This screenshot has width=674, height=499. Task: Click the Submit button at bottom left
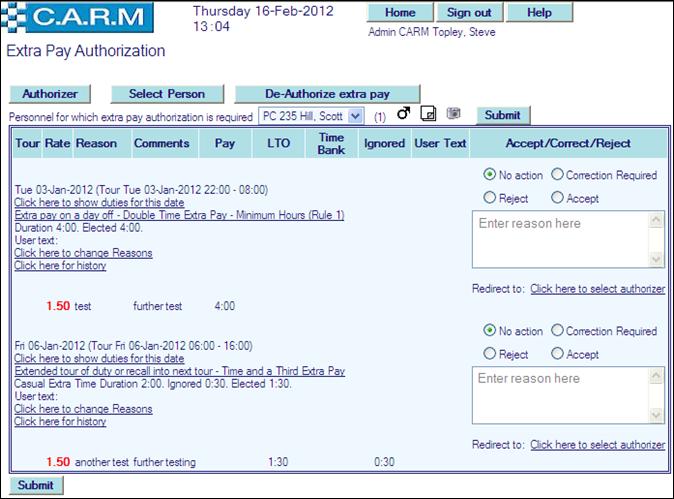tap(35, 485)
